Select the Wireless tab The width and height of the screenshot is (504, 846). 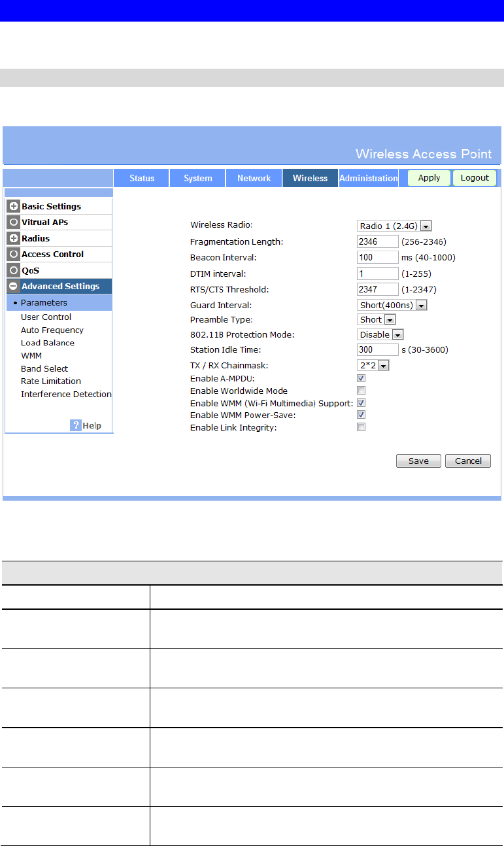tap(311, 178)
